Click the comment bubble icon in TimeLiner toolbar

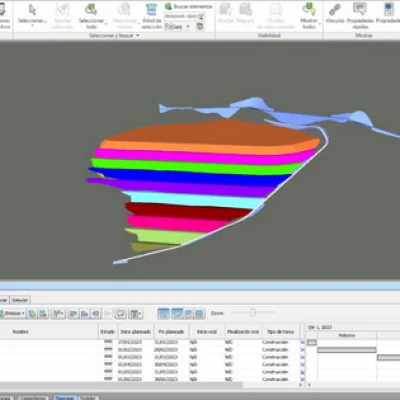point(120,313)
